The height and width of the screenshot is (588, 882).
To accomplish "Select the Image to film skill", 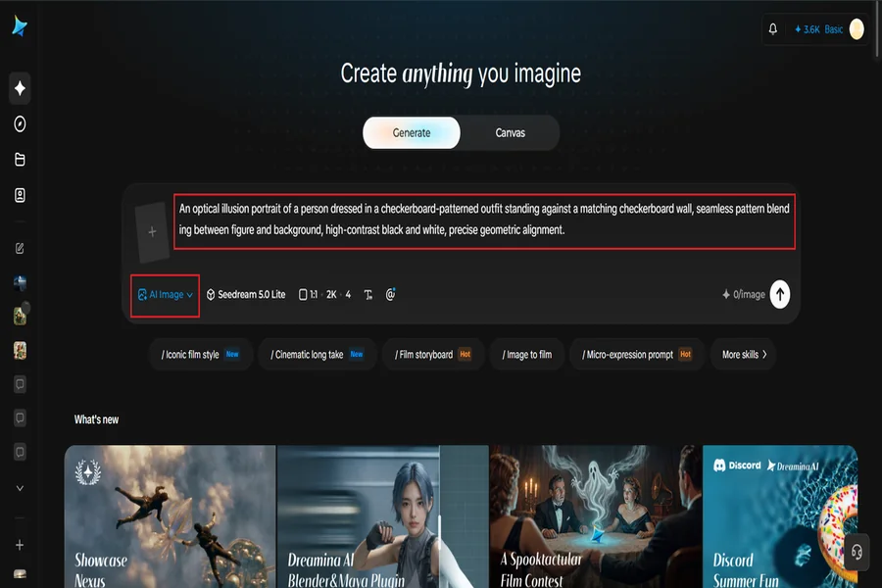I will pyautogui.click(x=527, y=355).
